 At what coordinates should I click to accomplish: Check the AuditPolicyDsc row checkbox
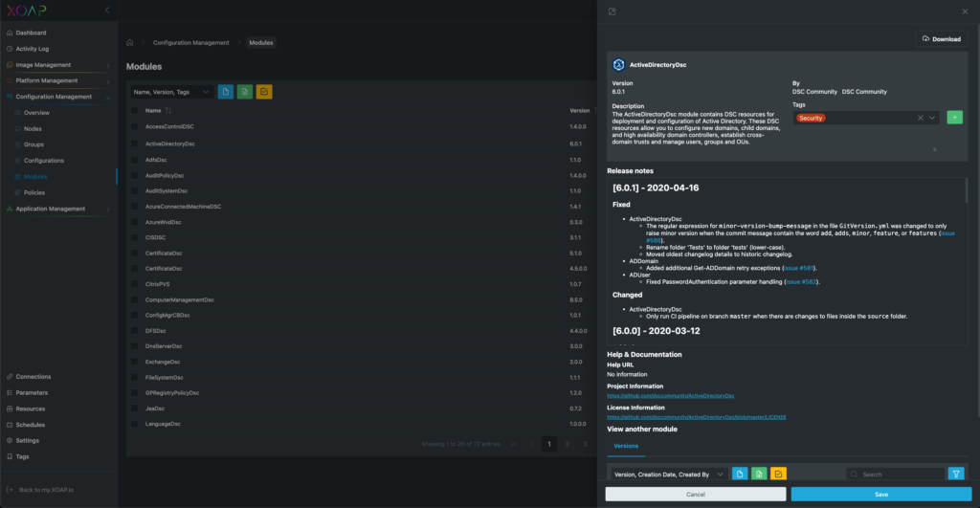(134, 176)
